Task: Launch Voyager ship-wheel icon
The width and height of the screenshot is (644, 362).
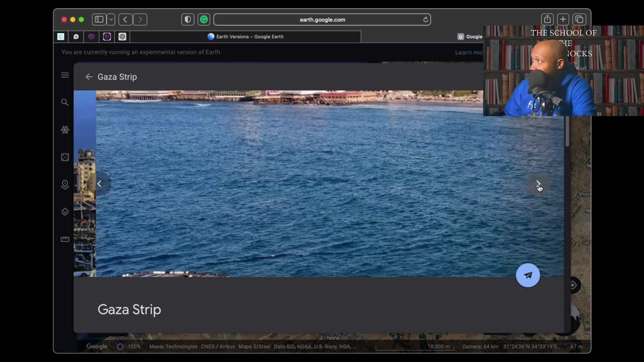Action: click(65, 130)
